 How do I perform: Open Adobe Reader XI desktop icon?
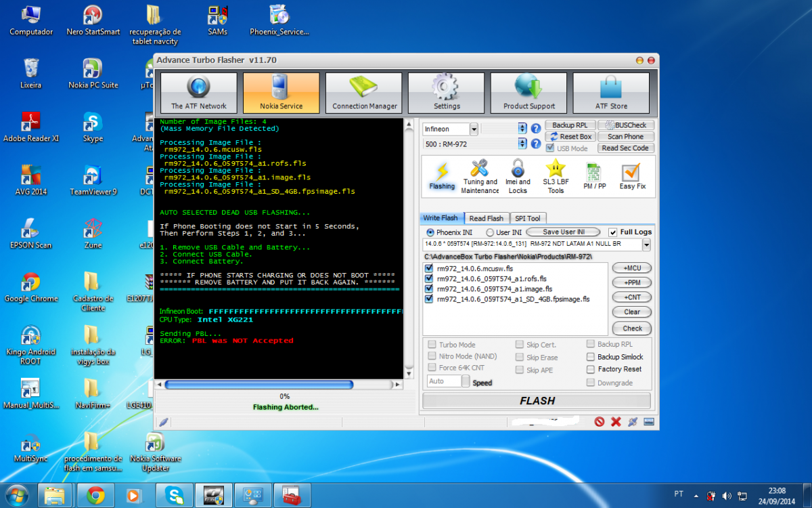pos(31,127)
